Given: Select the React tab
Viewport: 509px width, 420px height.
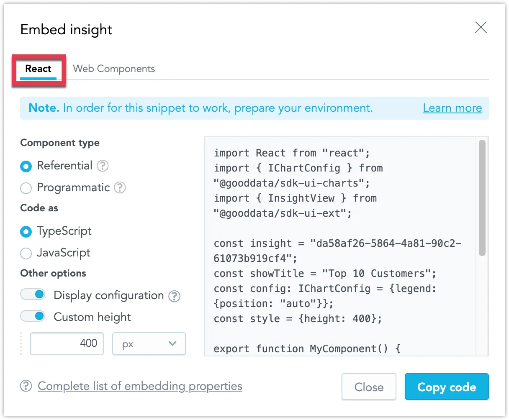Looking at the screenshot, I should 38,69.
